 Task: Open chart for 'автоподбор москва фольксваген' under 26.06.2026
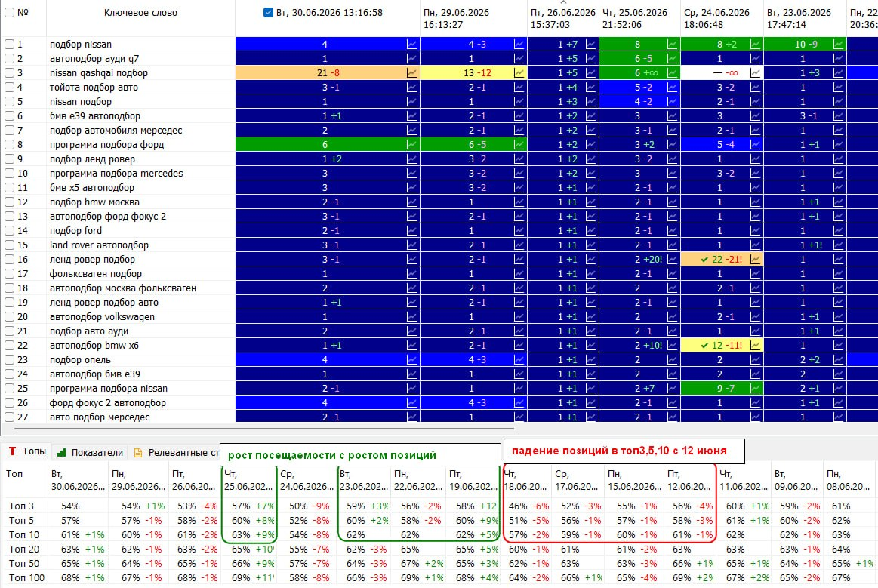591,288
